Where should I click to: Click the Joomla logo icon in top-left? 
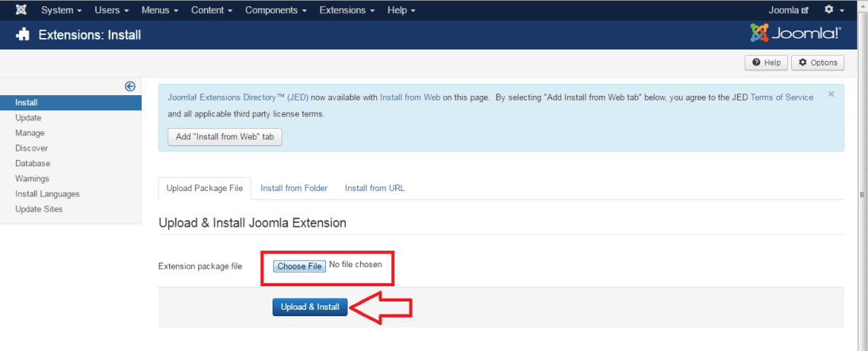click(x=21, y=10)
